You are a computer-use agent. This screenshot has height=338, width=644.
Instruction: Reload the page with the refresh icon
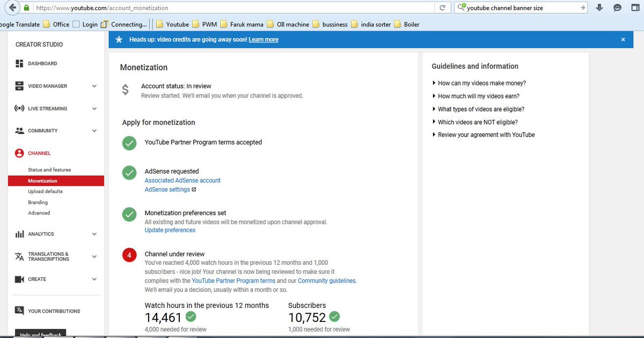click(x=442, y=8)
